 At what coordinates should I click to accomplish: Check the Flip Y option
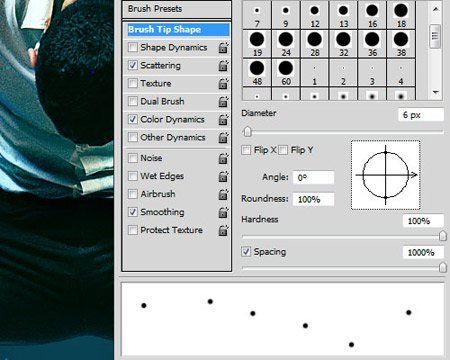point(283,150)
